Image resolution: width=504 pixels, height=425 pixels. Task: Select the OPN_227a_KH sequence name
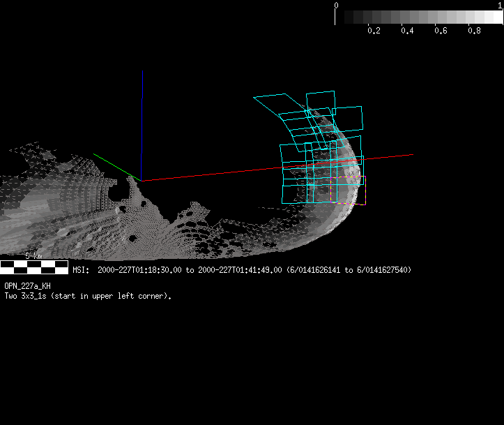[x=27, y=286]
